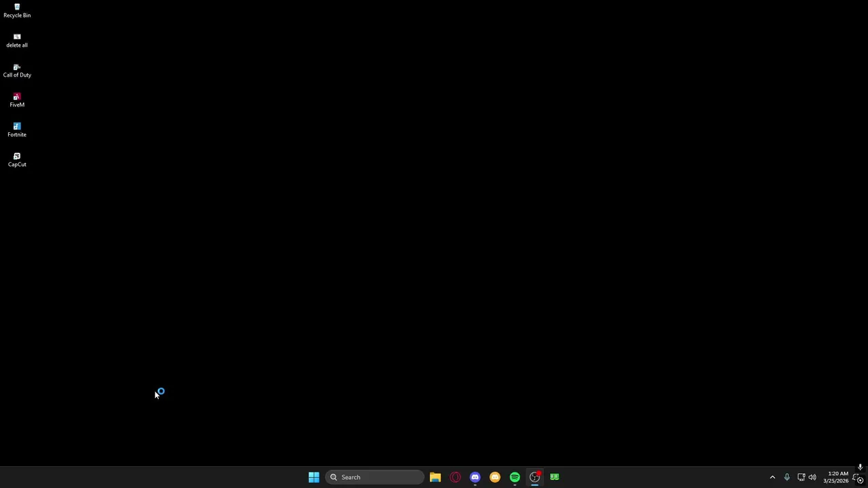Click the taskbar Search box

pyautogui.click(x=374, y=477)
